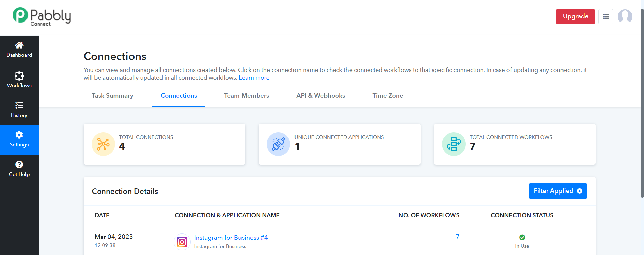This screenshot has width=644, height=255.
Task: Click the Total Connected Workflows icon
Action: click(x=453, y=144)
